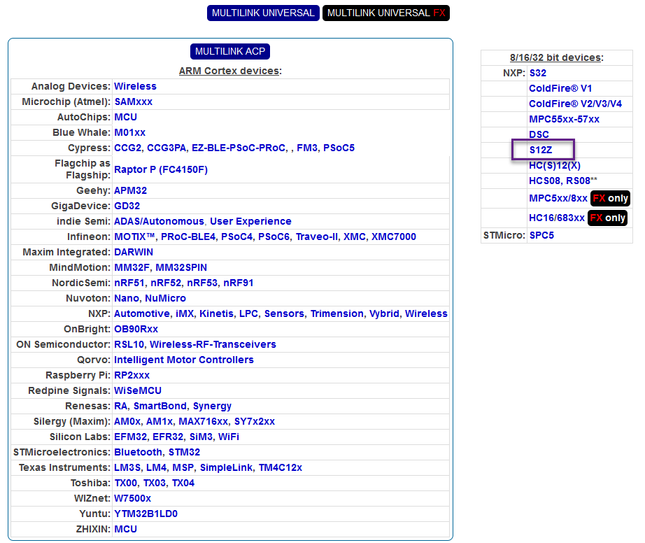
Task: Open ColdFire V2/V3/V4 link
Action: (575, 104)
